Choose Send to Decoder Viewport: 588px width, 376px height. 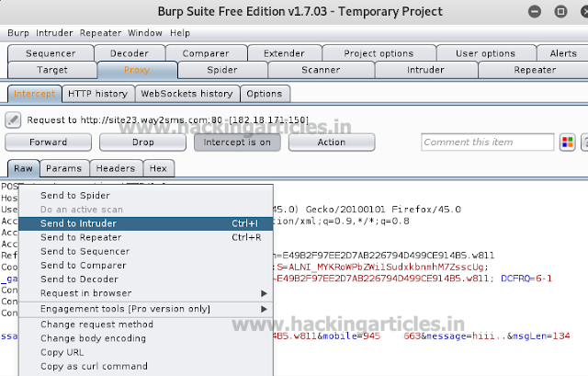pyautogui.click(x=146, y=279)
